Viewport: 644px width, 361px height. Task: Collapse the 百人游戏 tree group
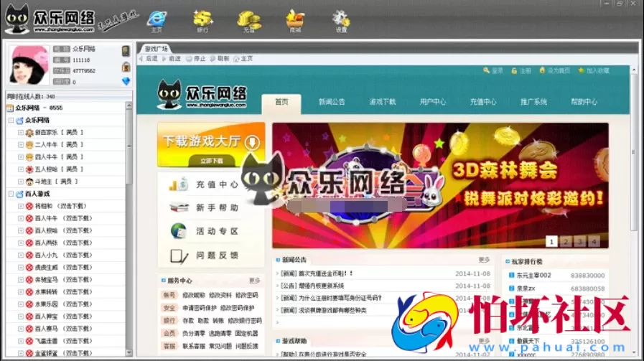tap(11, 194)
